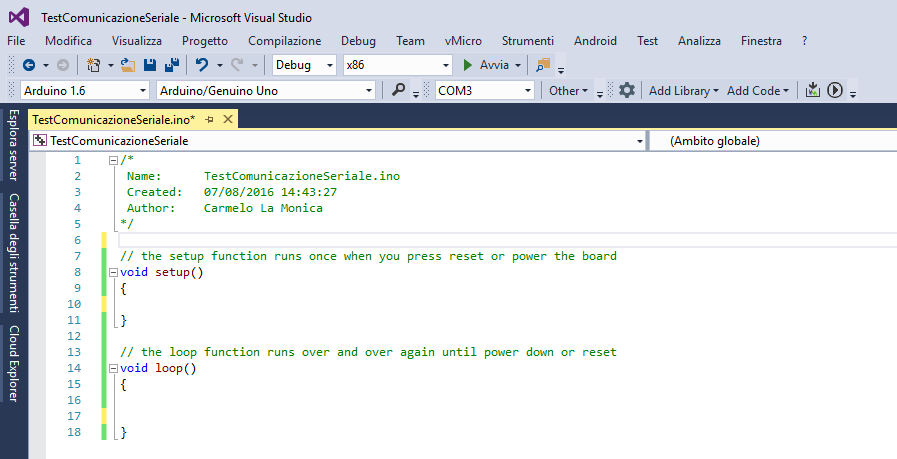Open the Casella degli strumenti side panel
Screen dimensions: 897x459
14,253
